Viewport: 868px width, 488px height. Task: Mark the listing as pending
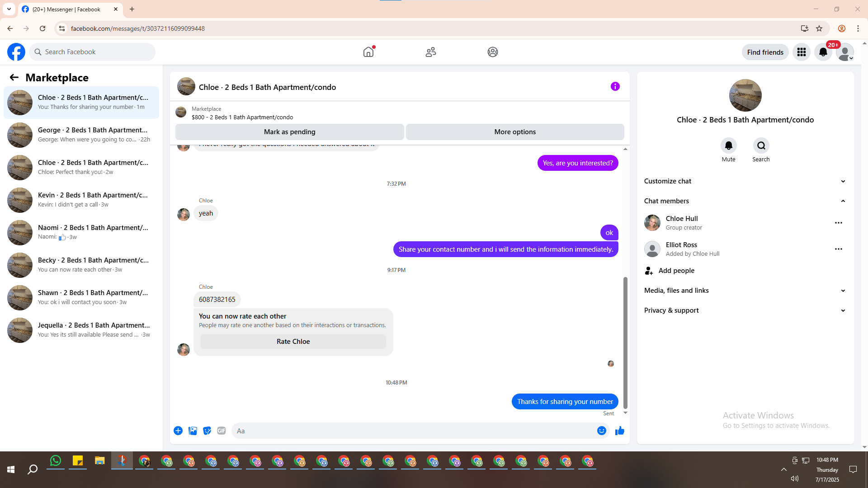coord(290,132)
